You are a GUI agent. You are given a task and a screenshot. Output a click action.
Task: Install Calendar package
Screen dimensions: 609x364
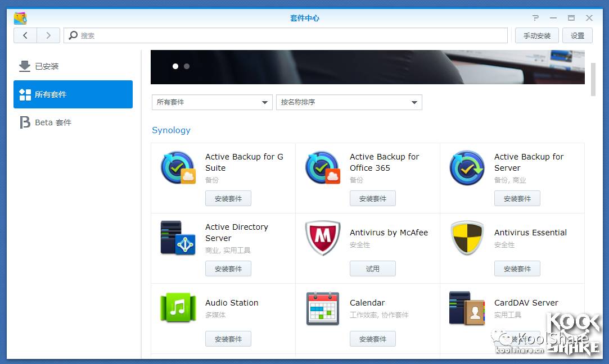coord(373,339)
